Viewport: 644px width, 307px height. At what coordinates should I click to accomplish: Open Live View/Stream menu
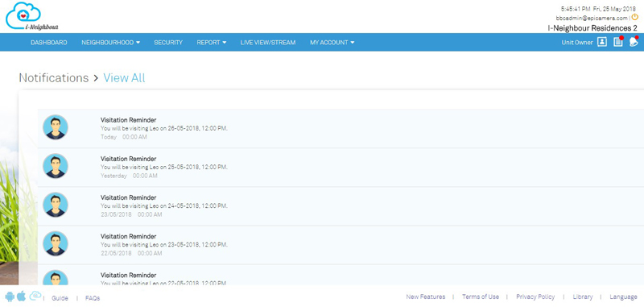click(268, 43)
